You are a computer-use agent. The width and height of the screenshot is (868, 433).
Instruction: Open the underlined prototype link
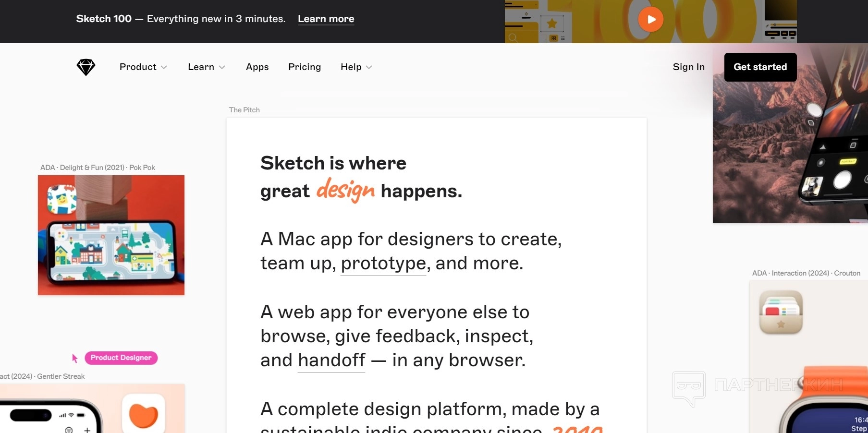tap(383, 263)
